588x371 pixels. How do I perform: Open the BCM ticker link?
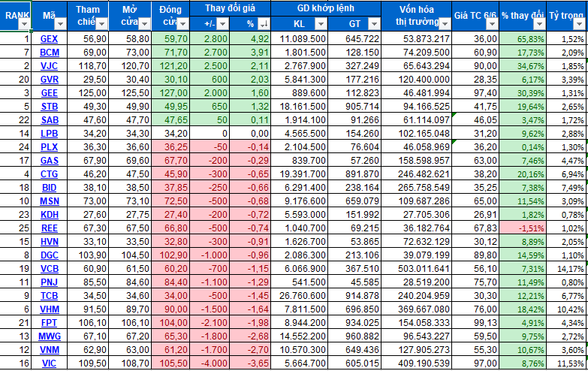coord(50,53)
